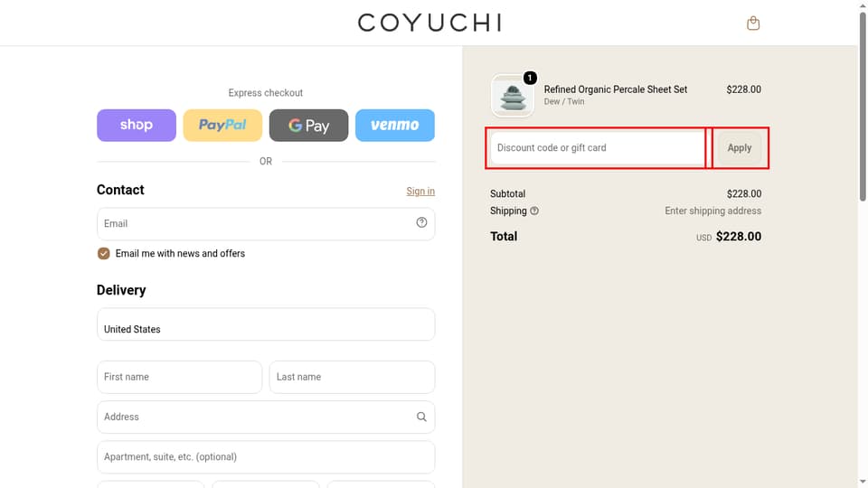Click the Contact heading
This screenshot has height=488, width=868.
pyautogui.click(x=120, y=190)
